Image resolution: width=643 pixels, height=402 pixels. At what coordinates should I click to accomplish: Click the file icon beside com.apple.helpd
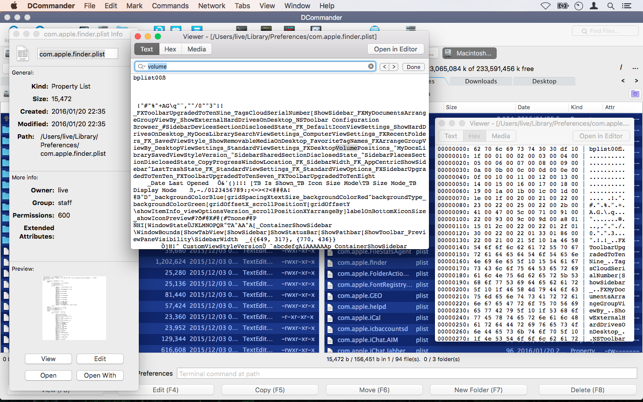tap(330, 307)
